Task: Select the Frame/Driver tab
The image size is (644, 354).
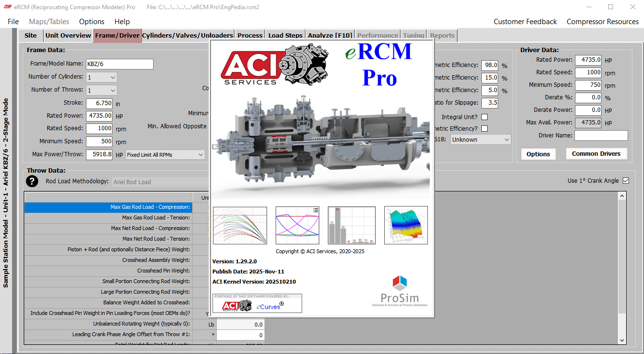Action: tap(117, 36)
